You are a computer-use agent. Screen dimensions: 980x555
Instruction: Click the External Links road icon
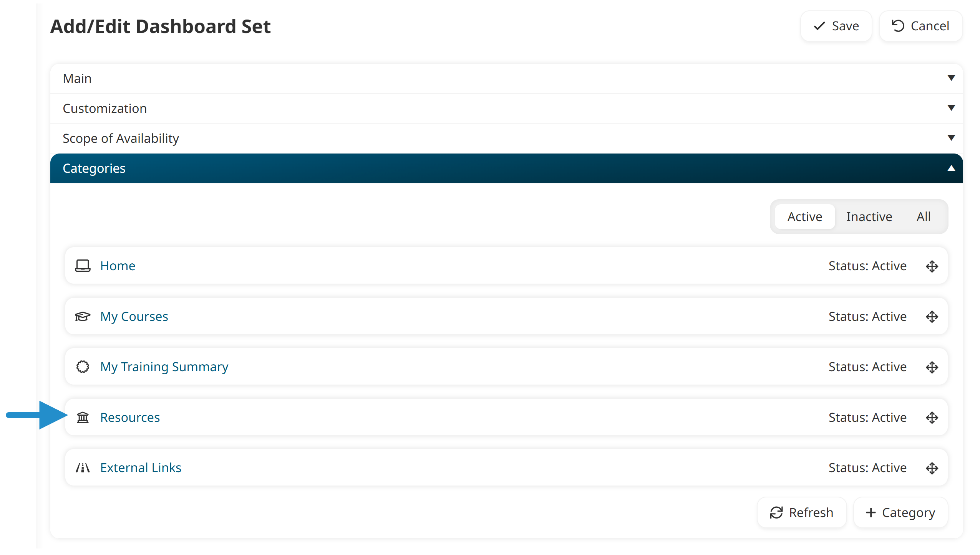(83, 467)
